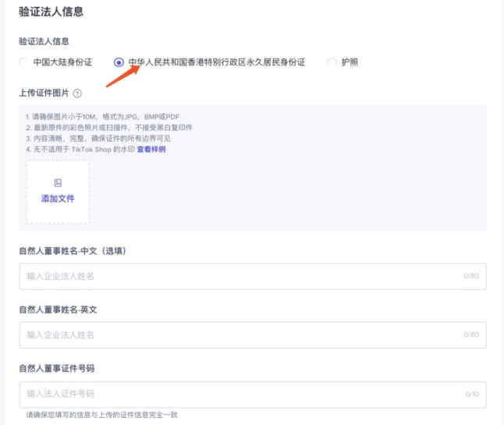This screenshot has height=425, width=504.
Task: Click the image icon in the upload box
Action: pos(58,182)
